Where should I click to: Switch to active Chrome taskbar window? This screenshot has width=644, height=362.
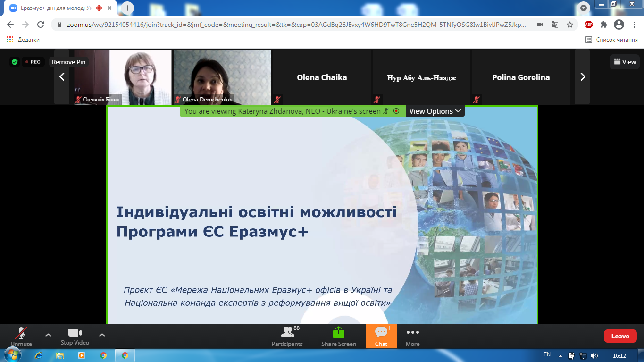pyautogui.click(x=125, y=355)
